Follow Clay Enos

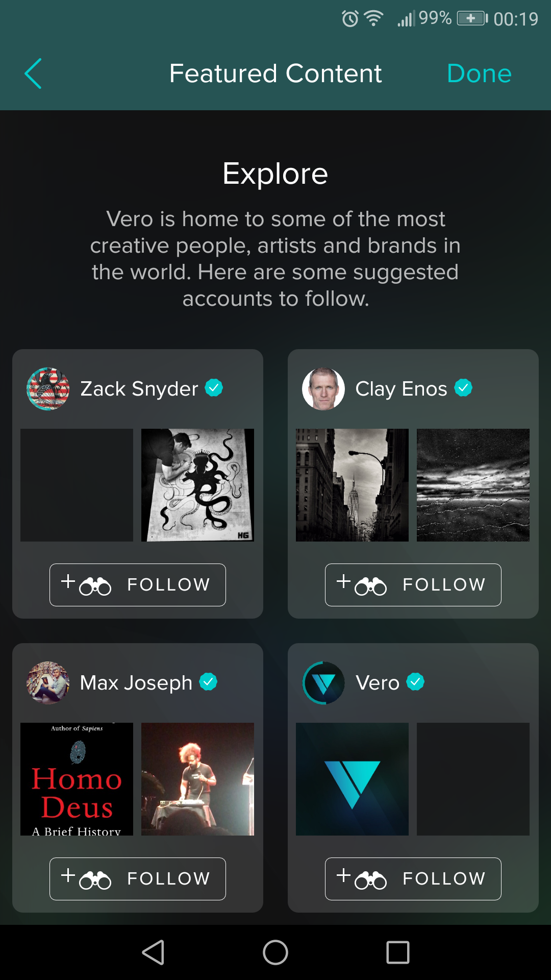coord(413,585)
